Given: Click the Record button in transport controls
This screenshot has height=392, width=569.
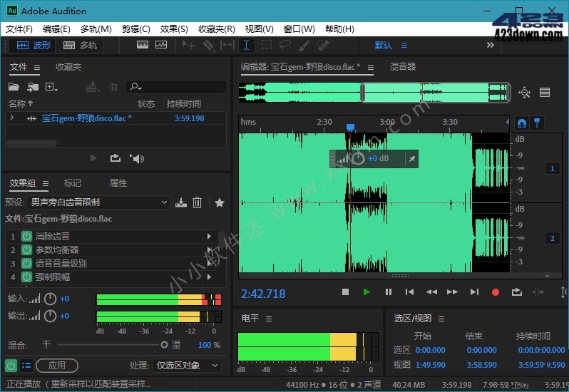Looking at the screenshot, I should pyautogui.click(x=495, y=292).
